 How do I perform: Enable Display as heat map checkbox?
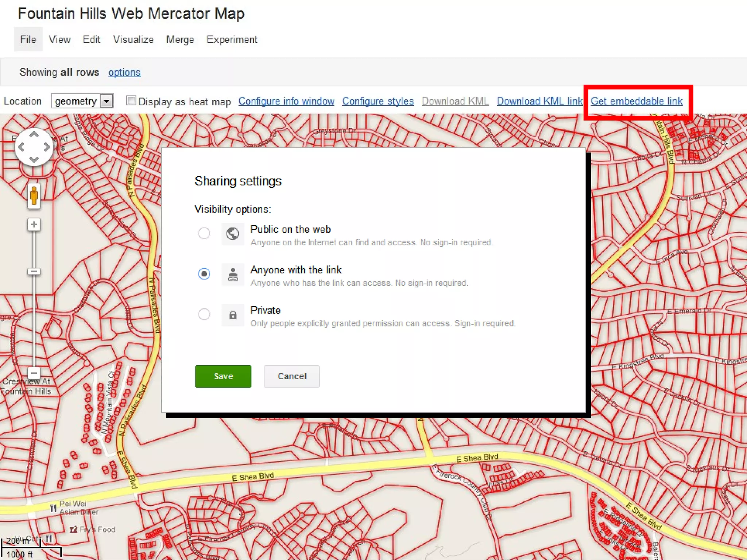tap(131, 100)
